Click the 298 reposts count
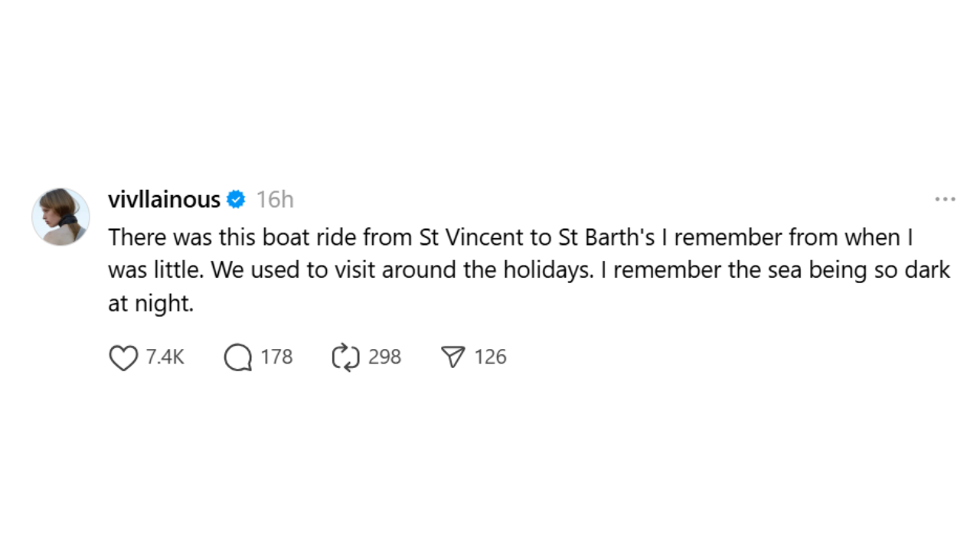This screenshot has width=980, height=551. (x=384, y=357)
